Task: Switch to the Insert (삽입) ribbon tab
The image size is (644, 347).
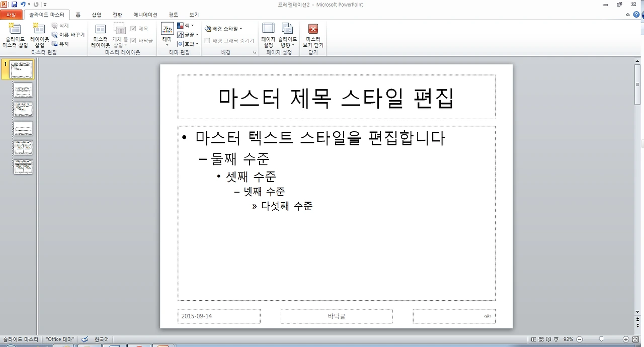Action: [96, 15]
